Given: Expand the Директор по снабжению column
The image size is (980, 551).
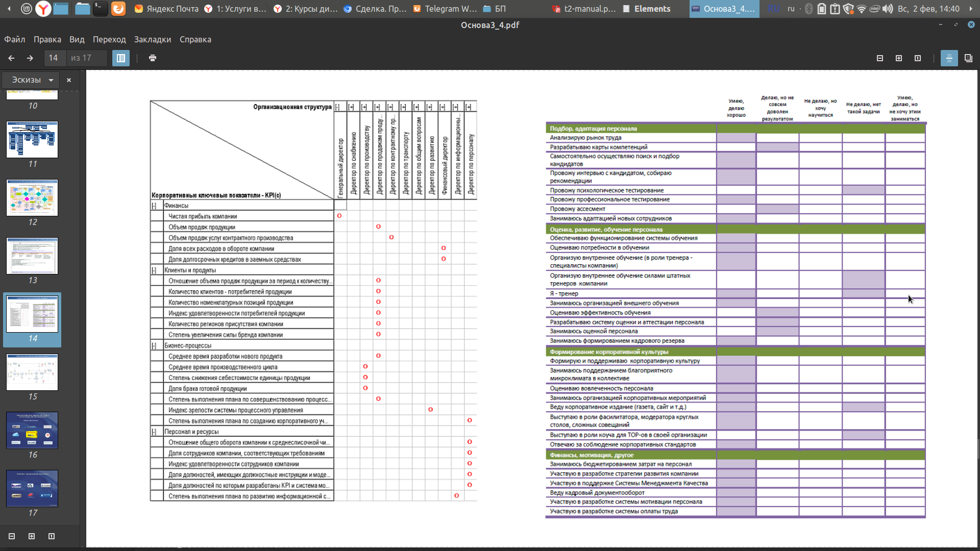Looking at the screenshot, I should 351,107.
